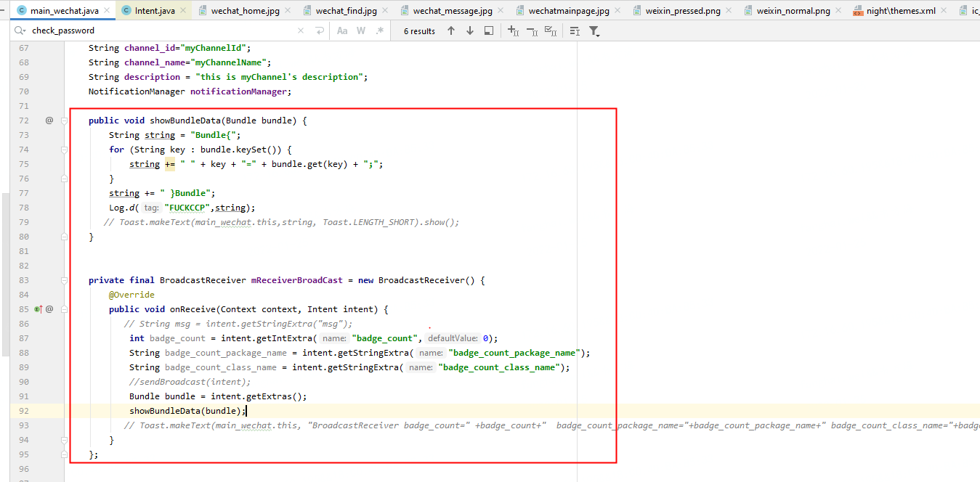Click "FUCKCCP" tag string in Log.d
The width and height of the screenshot is (980, 482).
(187, 208)
